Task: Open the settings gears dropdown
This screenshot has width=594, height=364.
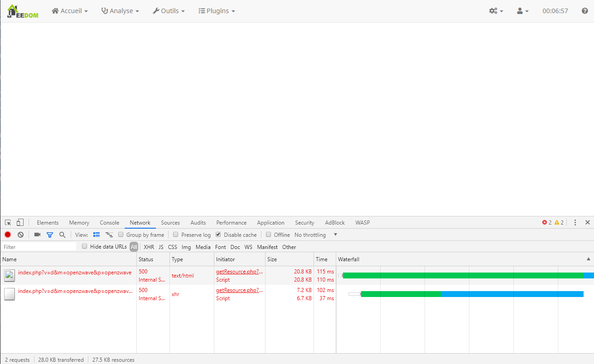Action: tap(496, 11)
